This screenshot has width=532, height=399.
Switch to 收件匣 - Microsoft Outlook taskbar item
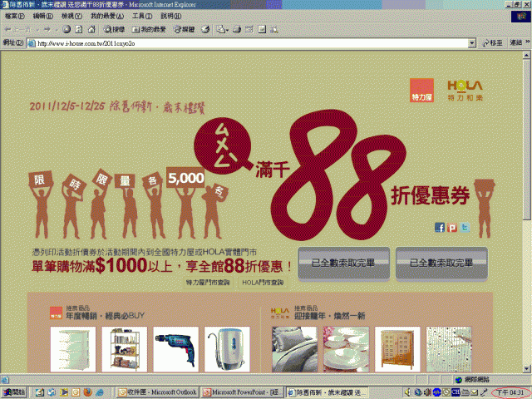tap(157, 392)
